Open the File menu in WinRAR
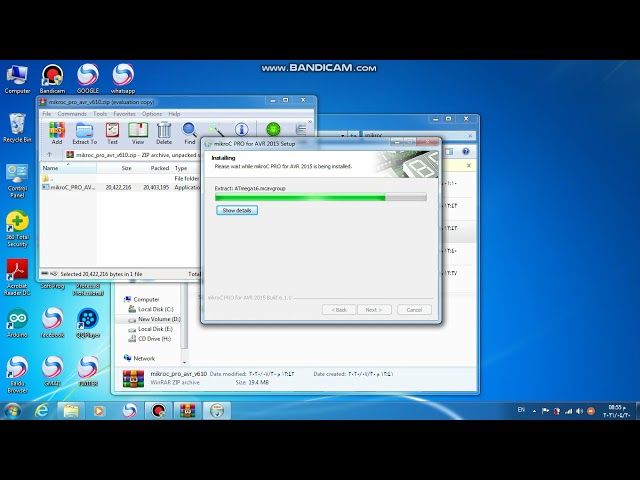This screenshot has height=480, width=640. coord(47,114)
